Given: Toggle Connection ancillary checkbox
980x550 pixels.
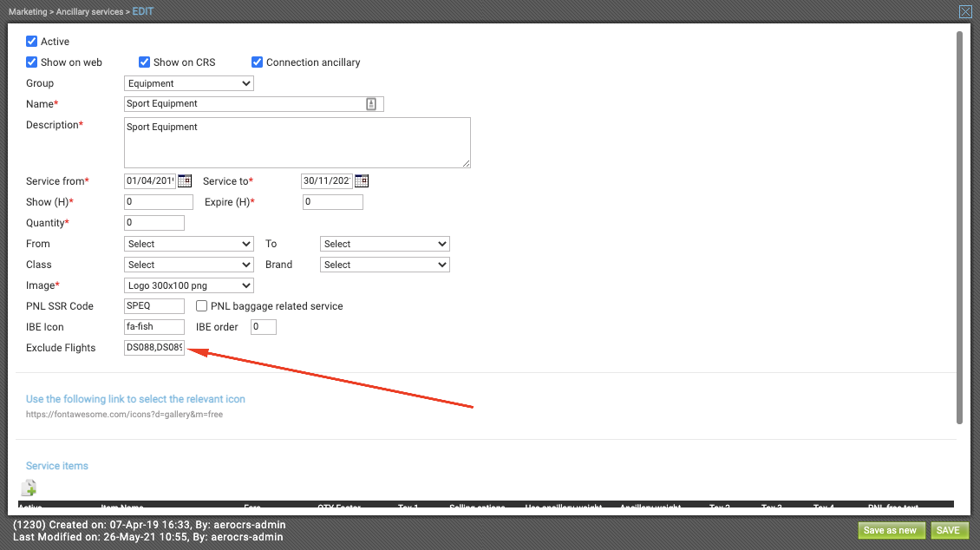Looking at the screenshot, I should (x=257, y=62).
